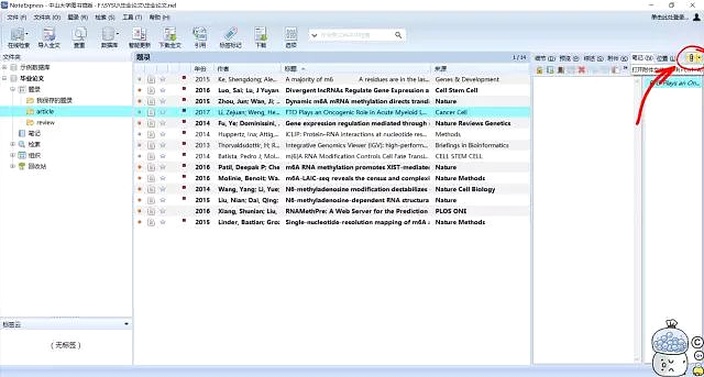Toggle the read-status dot on the Molinie, Benoit row

140,178
